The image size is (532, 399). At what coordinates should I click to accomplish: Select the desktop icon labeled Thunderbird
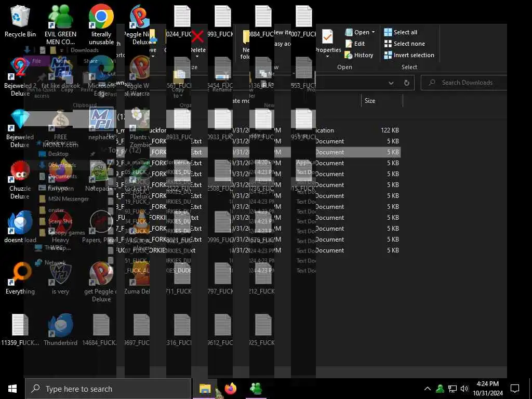[x=60, y=330]
